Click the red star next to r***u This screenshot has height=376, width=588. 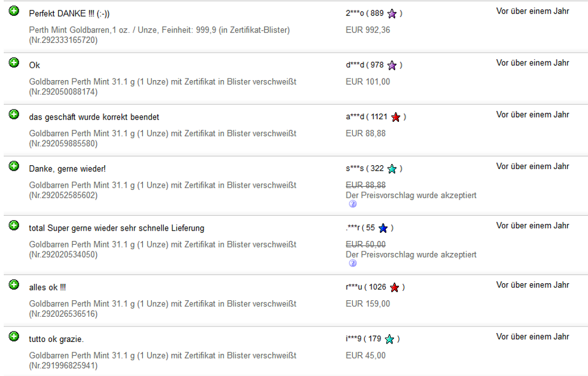click(x=394, y=287)
